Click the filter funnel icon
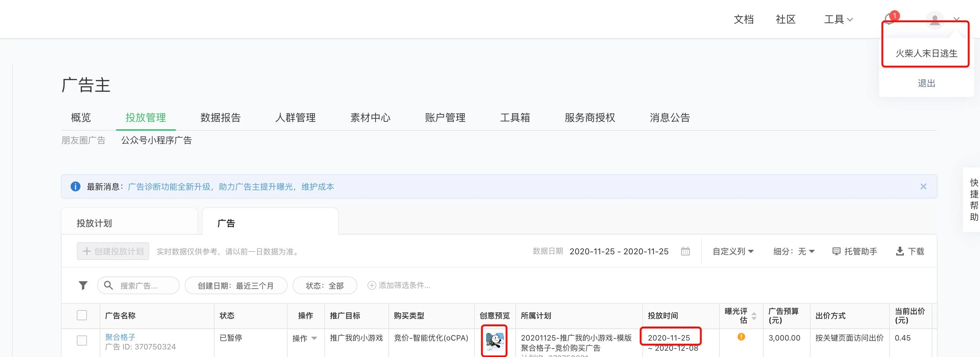Screen dimensions: 980x357 [x=83, y=285]
